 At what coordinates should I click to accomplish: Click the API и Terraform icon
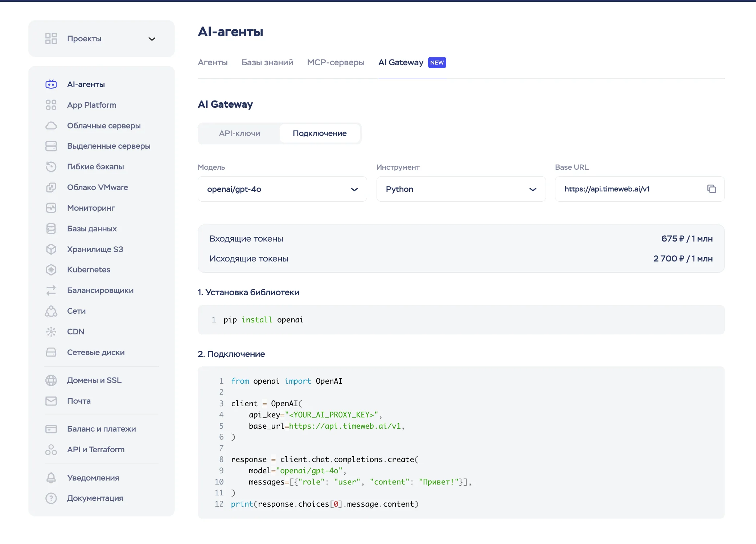coord(51,449)
